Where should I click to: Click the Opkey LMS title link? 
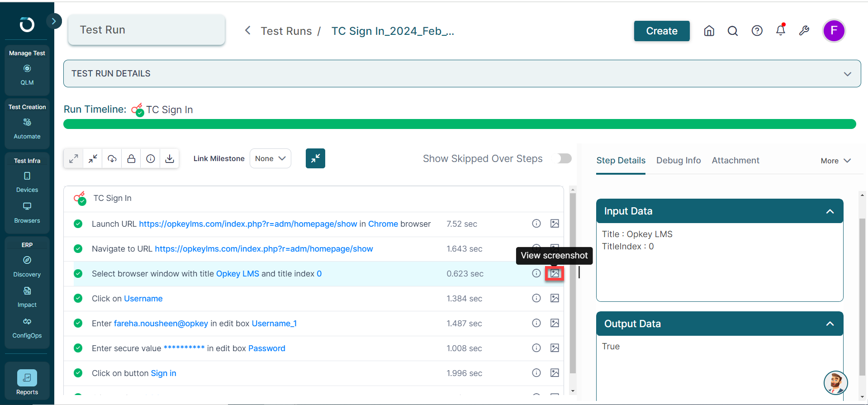tap(237, 274)
